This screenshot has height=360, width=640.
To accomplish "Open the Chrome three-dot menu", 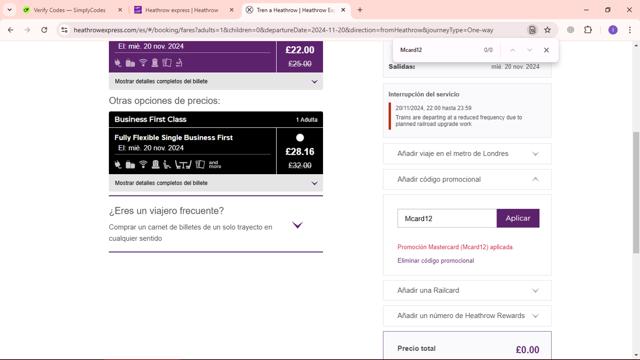I will [630, 30].
